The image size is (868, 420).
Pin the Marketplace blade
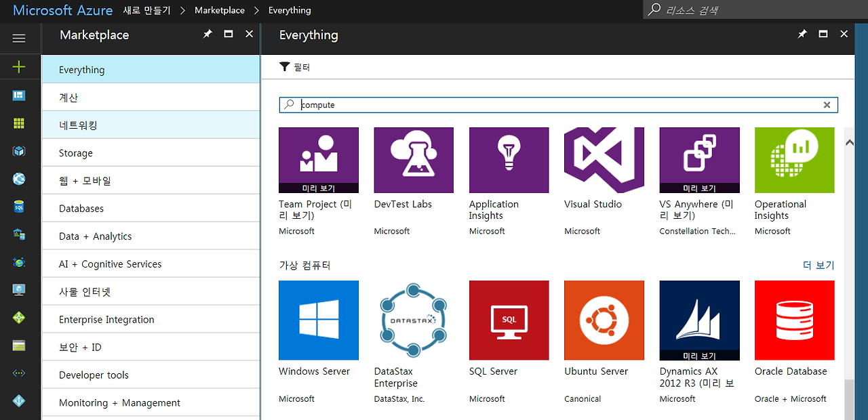coord(208,34)
